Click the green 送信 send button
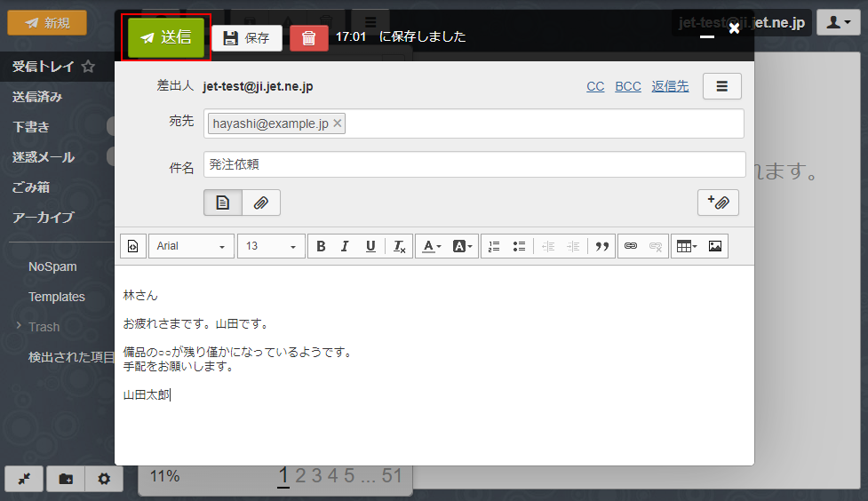The width and height of the screenshot is (868, 501). [x=167, y=37]
